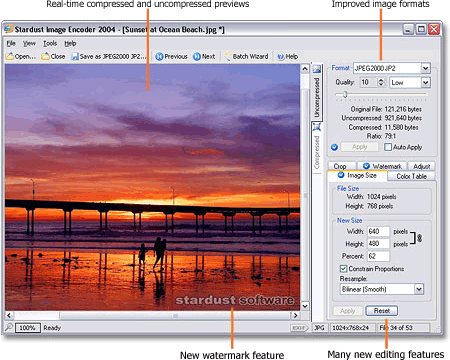Click the New Size Width field

tap(378, 231)
